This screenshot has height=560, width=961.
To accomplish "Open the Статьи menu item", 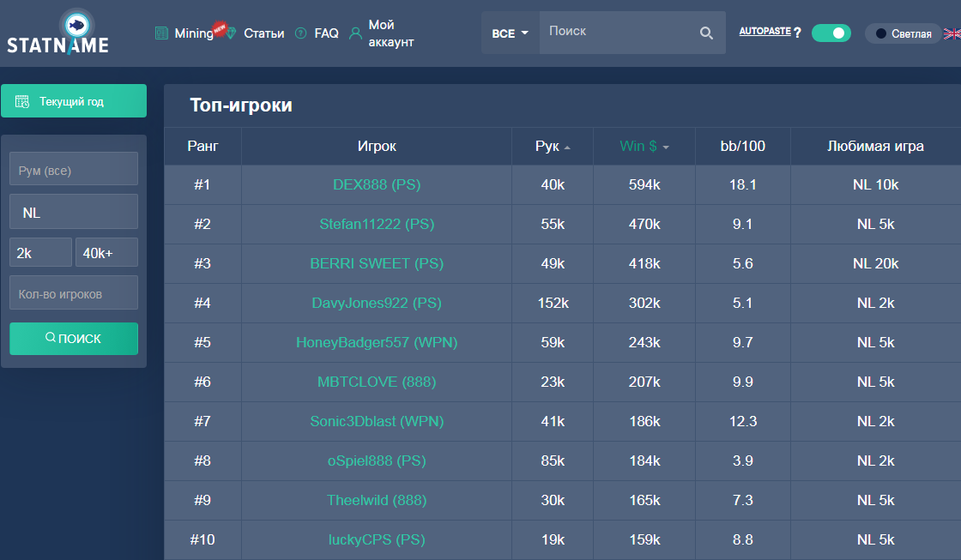I will point(263,33).
